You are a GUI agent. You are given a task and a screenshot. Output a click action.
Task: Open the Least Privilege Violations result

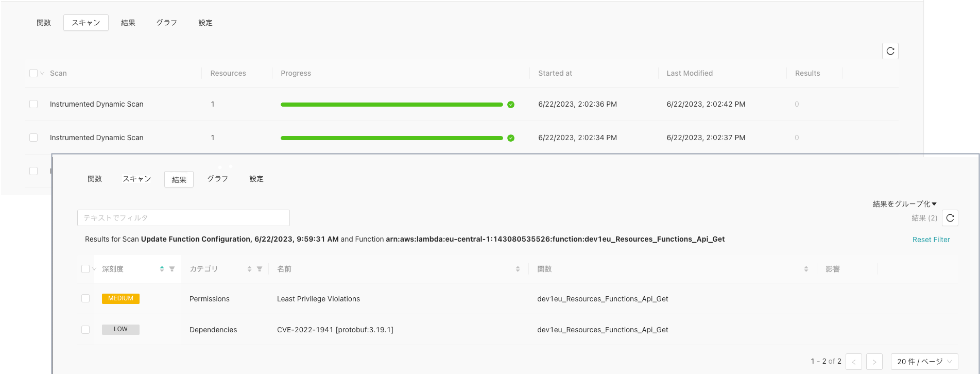coord(318,299)
